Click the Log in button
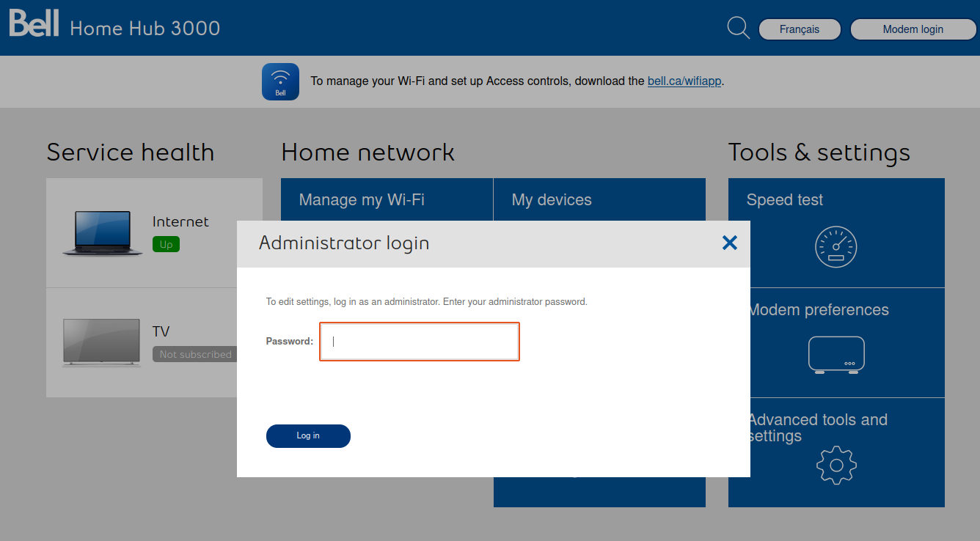Viewport: 980px width, 541px height. click(x=308, y=435)
